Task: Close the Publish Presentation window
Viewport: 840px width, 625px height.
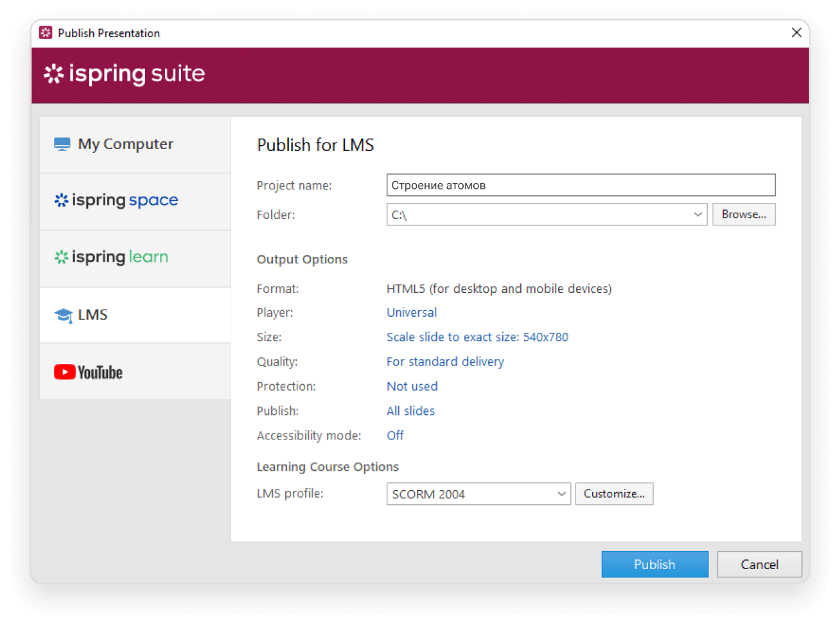Action: [796, 33]
